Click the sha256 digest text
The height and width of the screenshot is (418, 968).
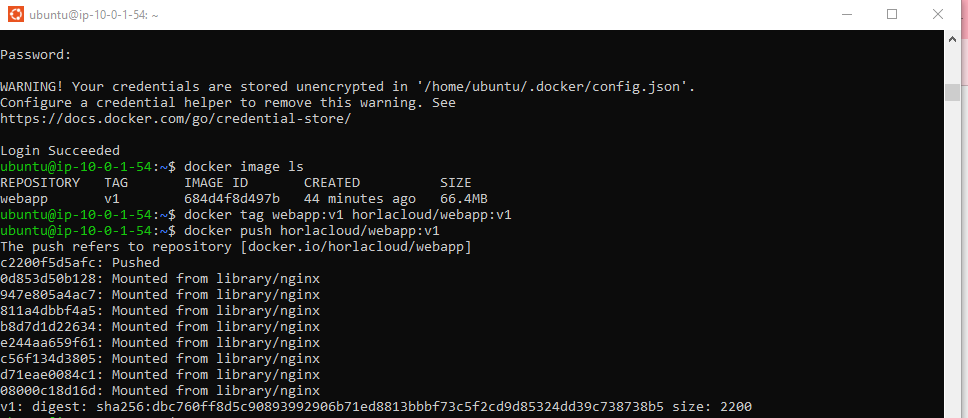click(380, 407)
